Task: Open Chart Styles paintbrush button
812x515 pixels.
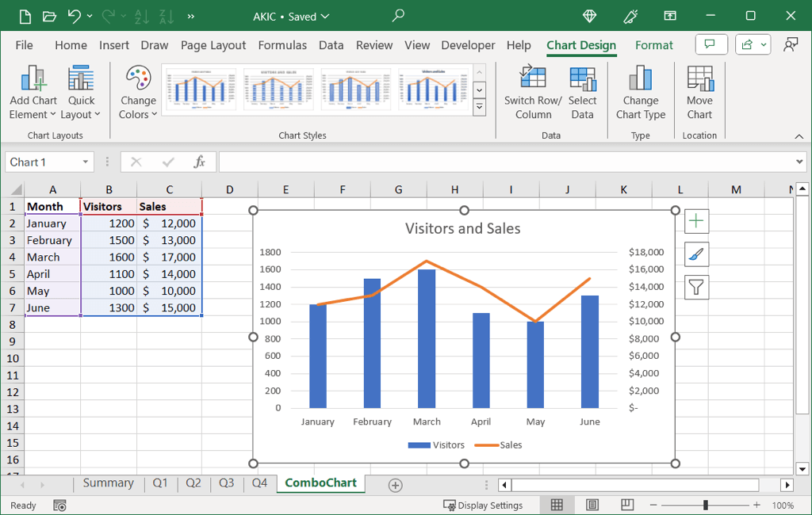Action: point(696,254)
